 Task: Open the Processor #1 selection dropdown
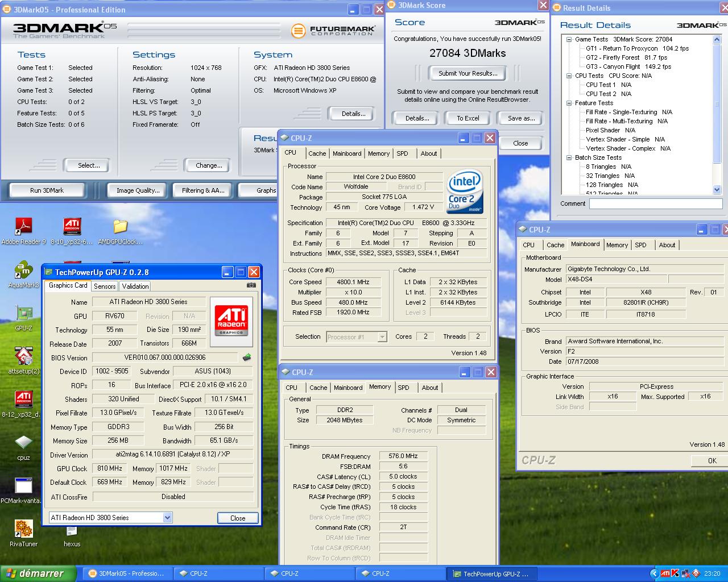point(382,337)
